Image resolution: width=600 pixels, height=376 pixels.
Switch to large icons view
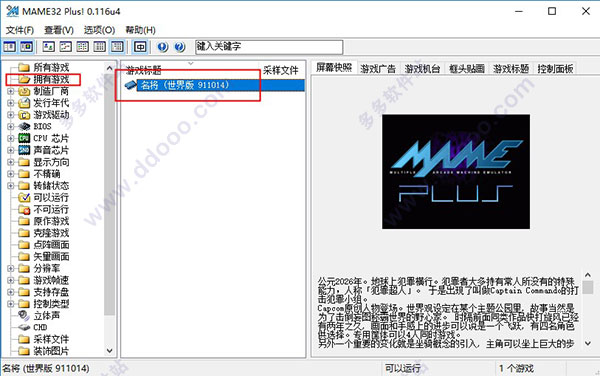click(x=48, y=47)
